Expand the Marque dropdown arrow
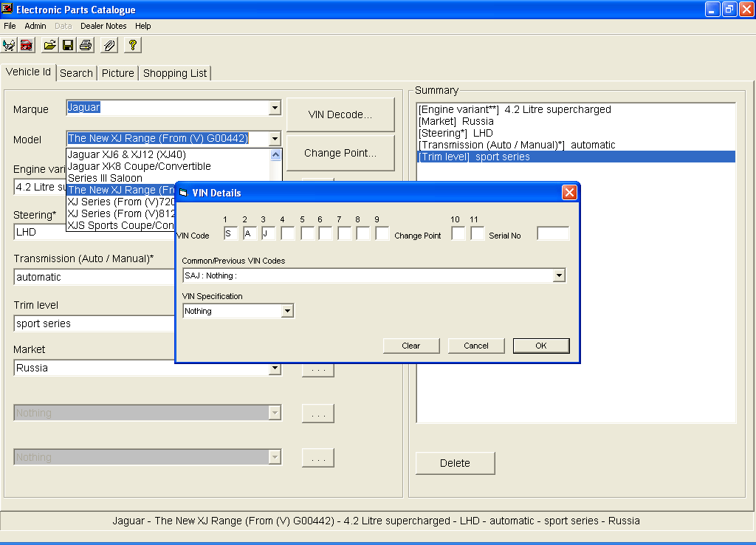 tap(275, 108)
